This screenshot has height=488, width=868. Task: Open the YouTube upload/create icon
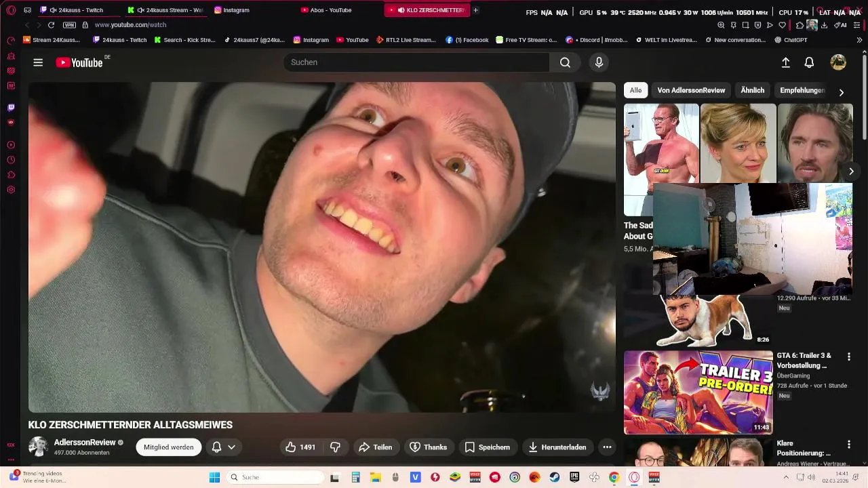(785, 62)
